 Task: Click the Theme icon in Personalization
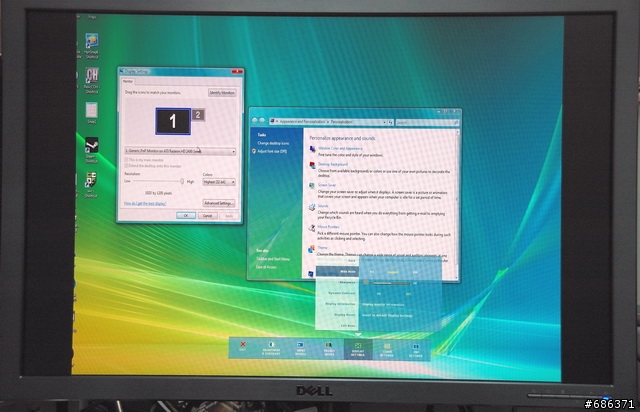(312, 249)
